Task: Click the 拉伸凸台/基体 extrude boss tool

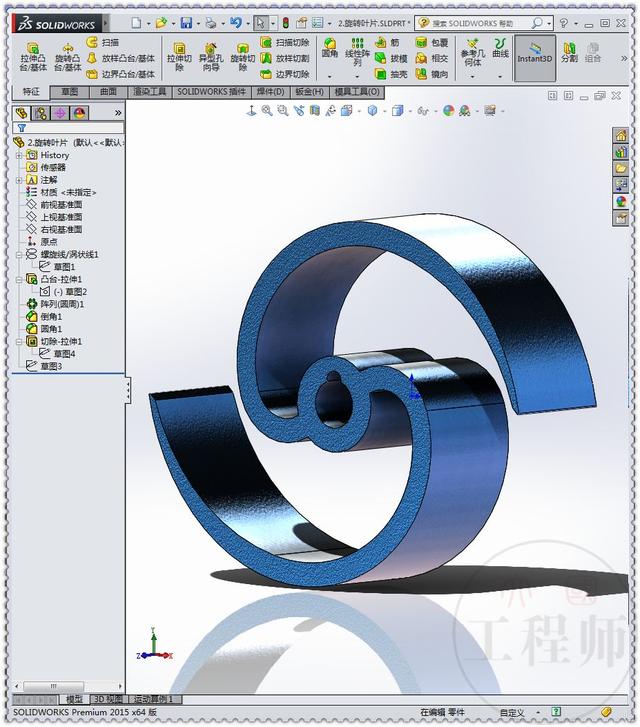Action: point(33,57)
